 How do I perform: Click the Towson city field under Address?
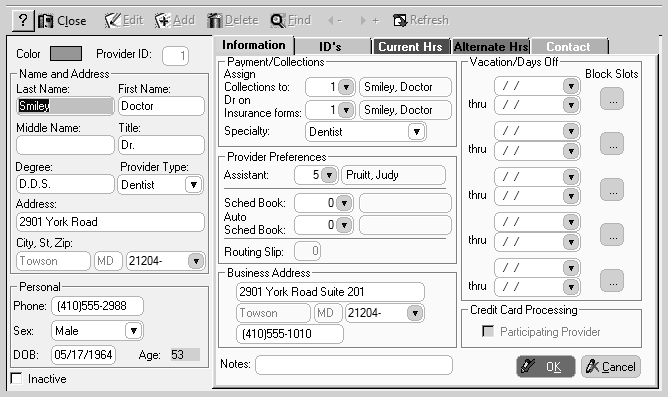53,261
